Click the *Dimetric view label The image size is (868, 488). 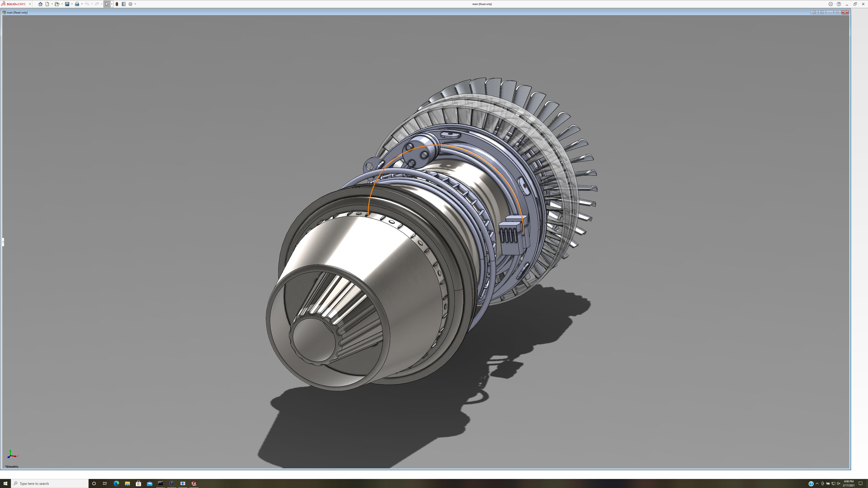point(12,467)
